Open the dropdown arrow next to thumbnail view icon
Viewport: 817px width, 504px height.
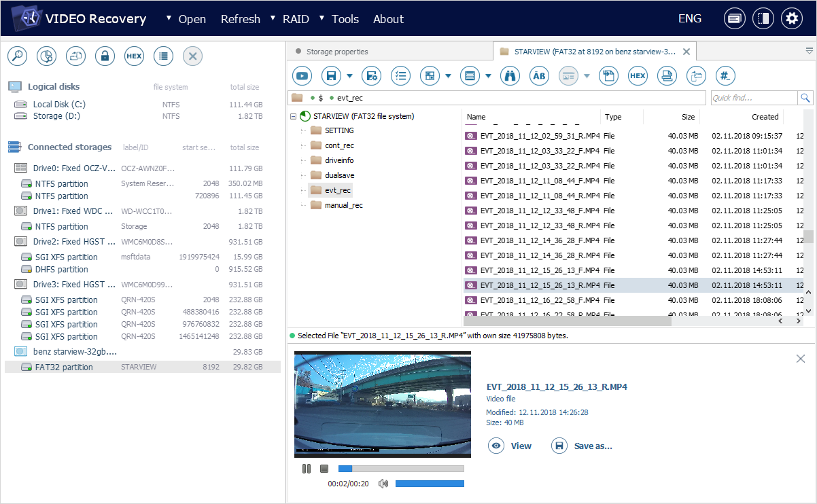[449, 75]
